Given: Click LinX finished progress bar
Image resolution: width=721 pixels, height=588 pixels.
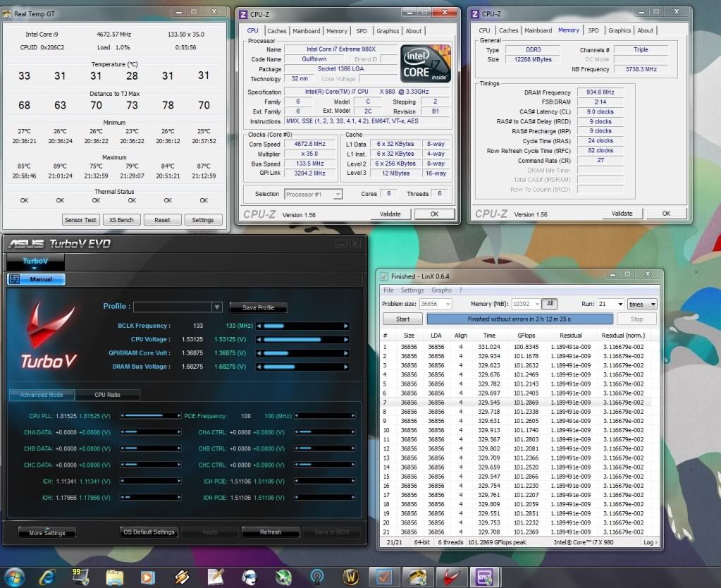Looking at the screenshot, I should [x=519, y=319].
